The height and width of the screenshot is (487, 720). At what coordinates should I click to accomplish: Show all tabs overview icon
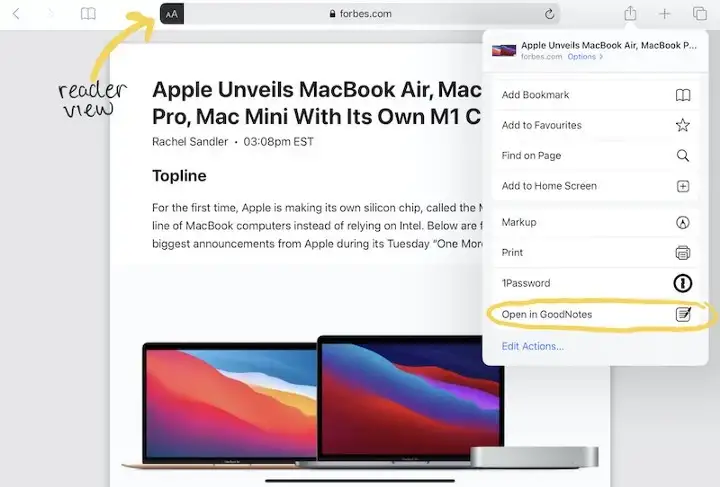point(699,14)
